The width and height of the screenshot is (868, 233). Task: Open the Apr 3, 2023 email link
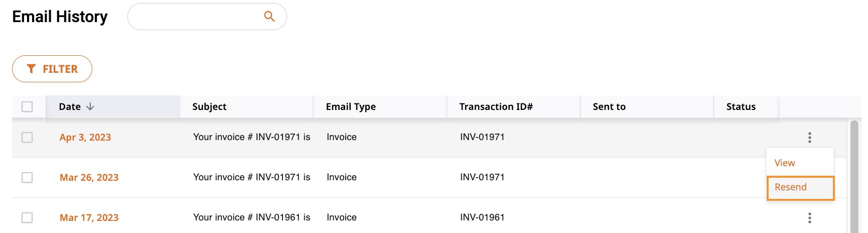click(85, 137)
